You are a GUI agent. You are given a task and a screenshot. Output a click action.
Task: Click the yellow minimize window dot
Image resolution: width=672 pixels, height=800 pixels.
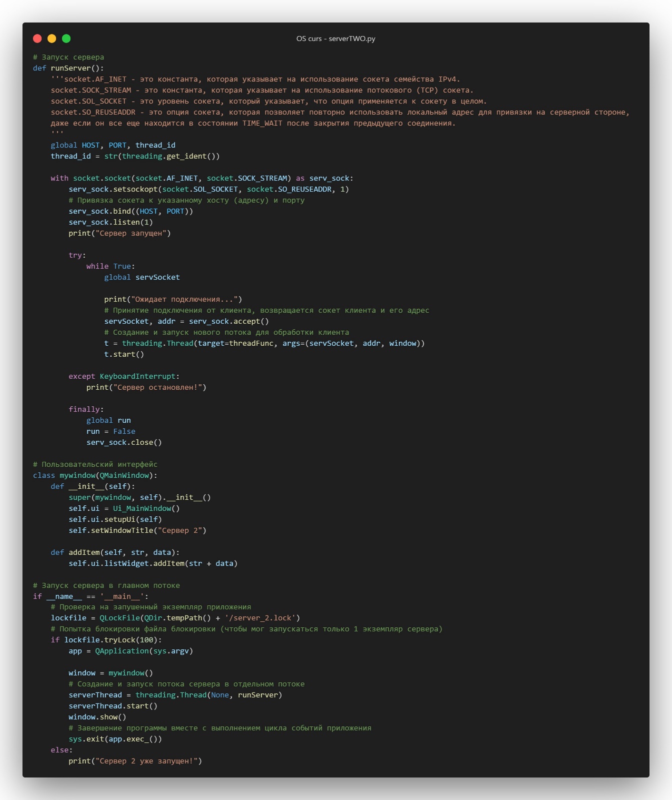(x=51, y=39)
